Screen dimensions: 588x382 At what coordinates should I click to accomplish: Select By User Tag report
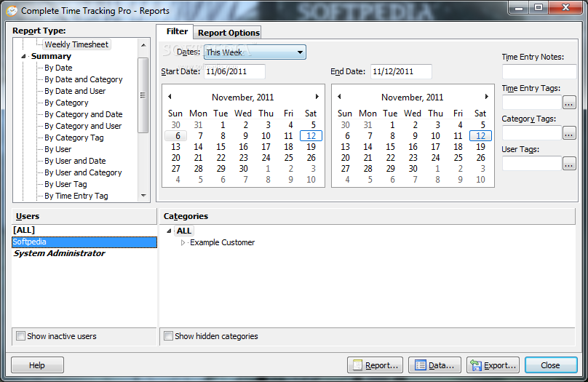tap(65, 184)
